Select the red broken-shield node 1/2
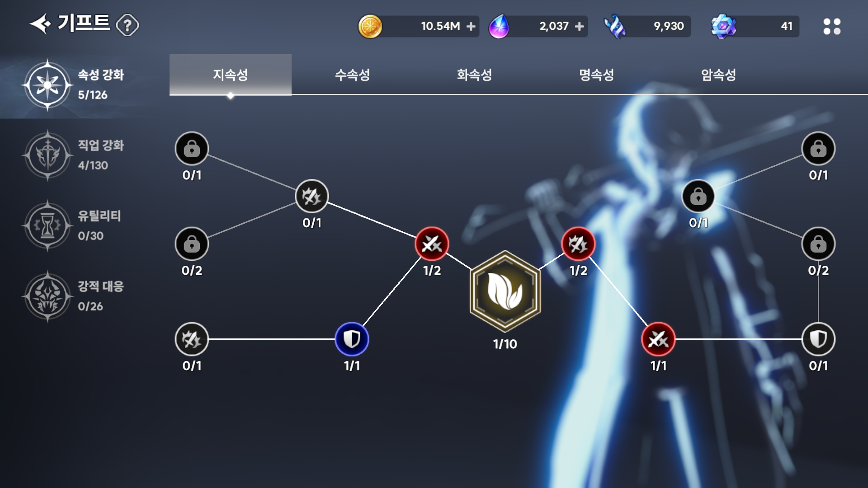868x488 pixels. 578,244
